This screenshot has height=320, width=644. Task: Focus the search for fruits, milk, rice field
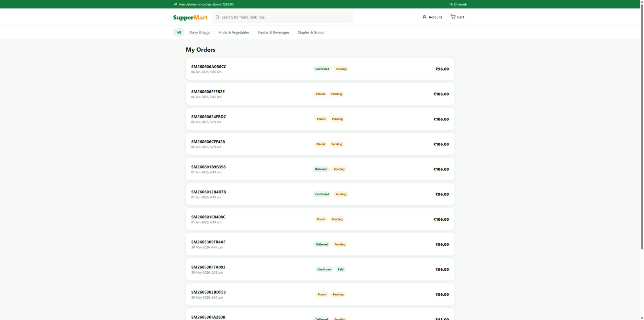pos(283,17)
